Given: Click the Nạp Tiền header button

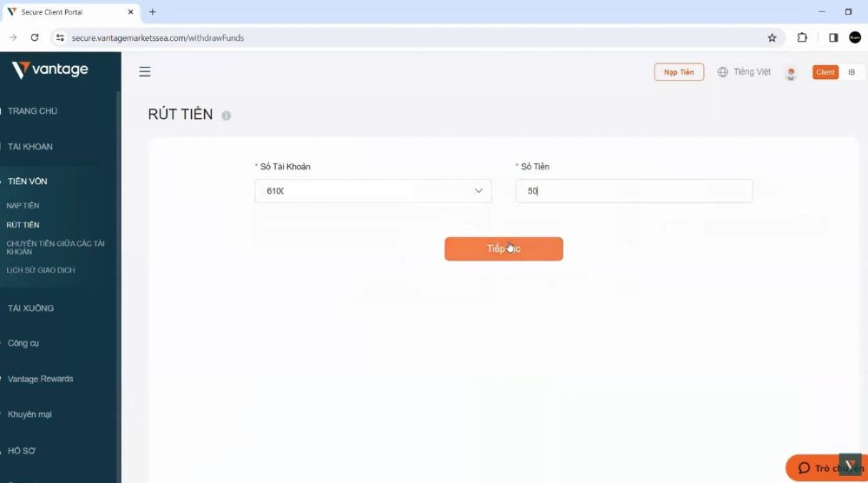Looking at the screenshot, I should click(x=679, y=72).
